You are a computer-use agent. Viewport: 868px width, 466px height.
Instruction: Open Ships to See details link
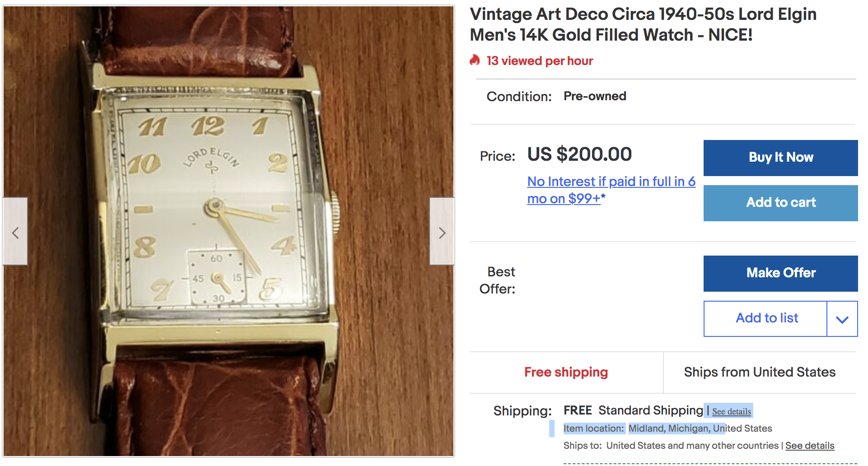tap(810, 446)
